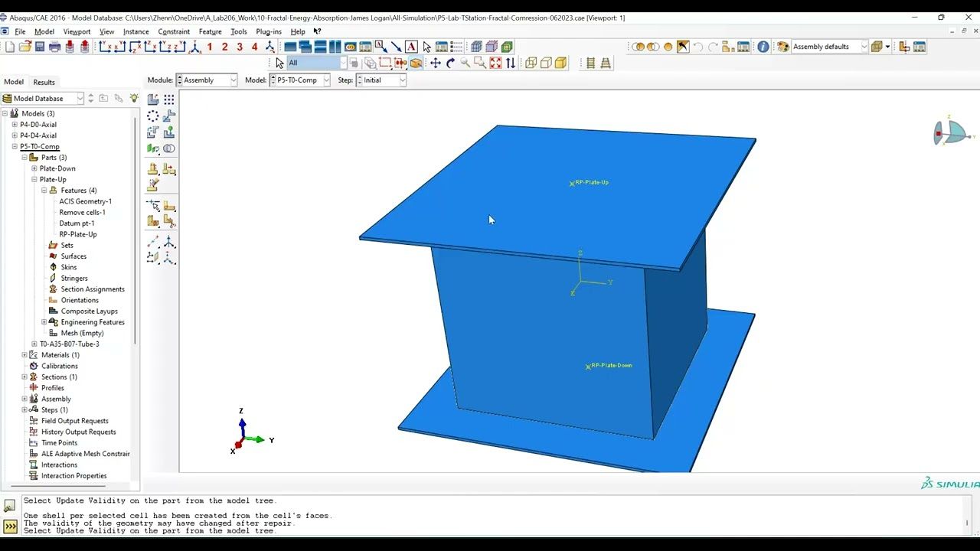Click the Print icon
This screenshot has width=980, height=551.
54,47
